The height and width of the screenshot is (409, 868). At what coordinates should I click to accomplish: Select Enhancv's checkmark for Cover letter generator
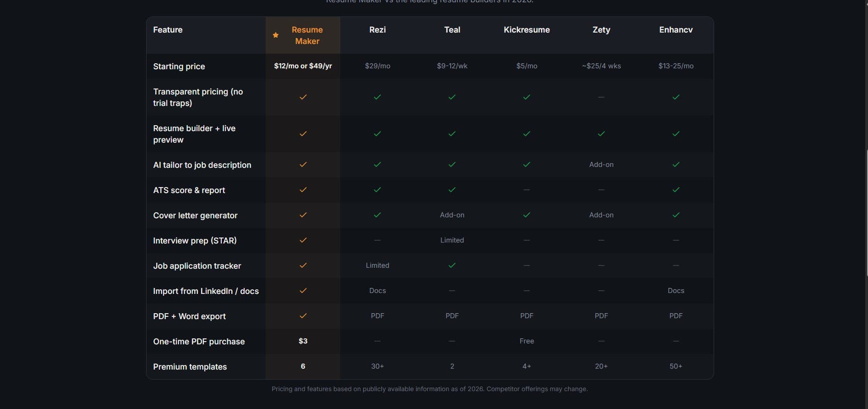click(x=676, y=215)
